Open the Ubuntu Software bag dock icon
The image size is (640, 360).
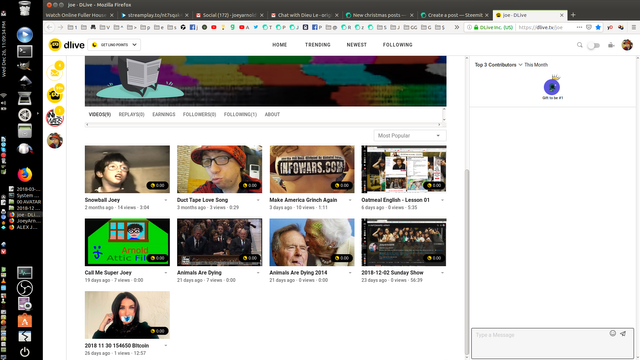(24, 320)
